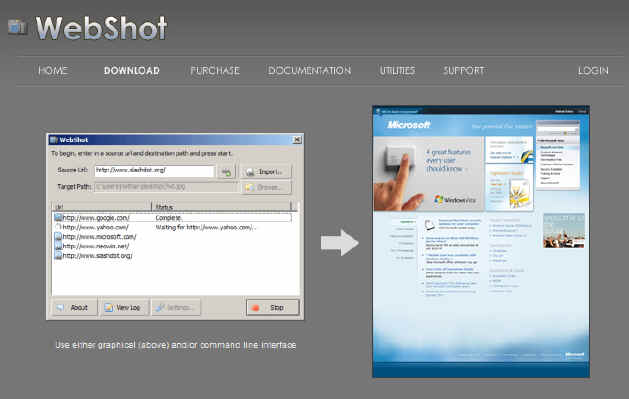Image resolution: width=629 pixels, height=399 pixels.
Task: Stop the capture with red Stop button
Action: 272,308
